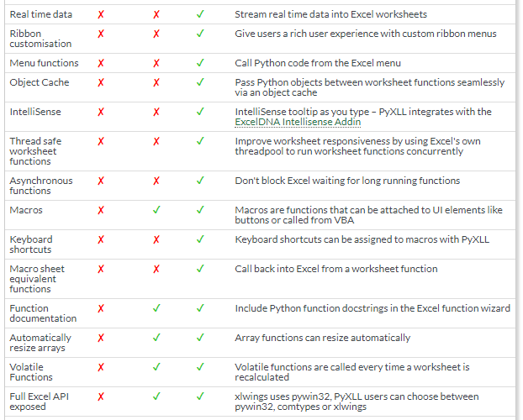
Task: Click the 'Don't block Excel waiting' description text
Action: 347,181
